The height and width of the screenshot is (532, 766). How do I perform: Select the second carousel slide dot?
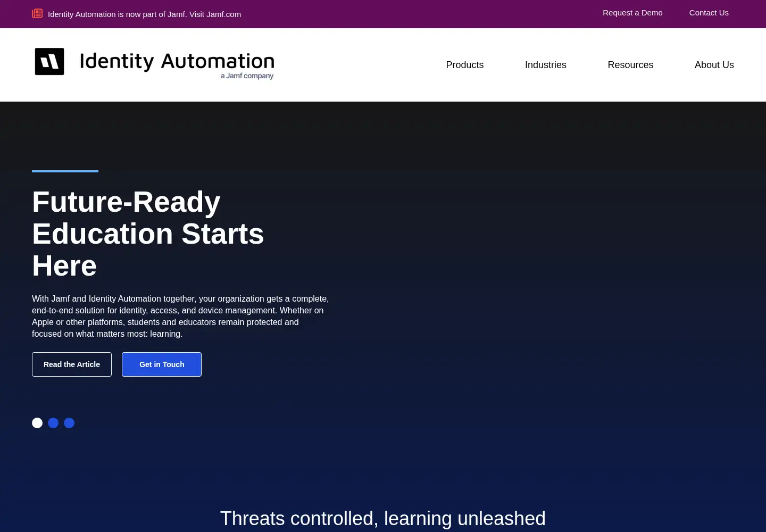pyautogui.click(x=53, y=423)
